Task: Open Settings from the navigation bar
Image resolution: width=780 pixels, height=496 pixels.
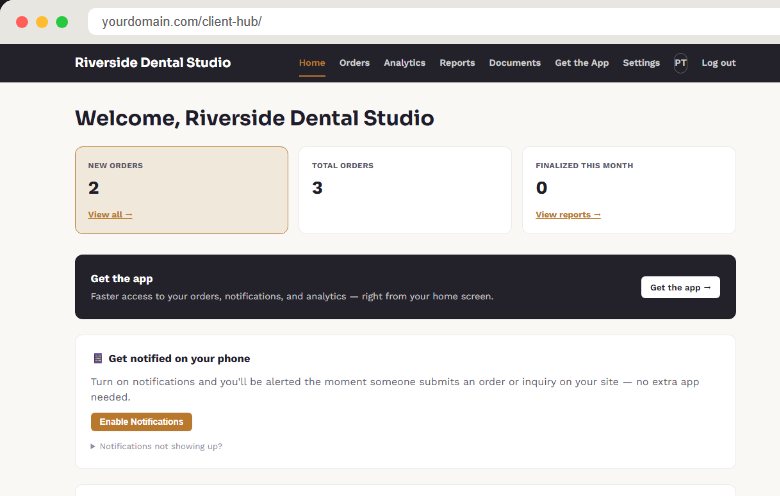Action: tap(641, 63)
